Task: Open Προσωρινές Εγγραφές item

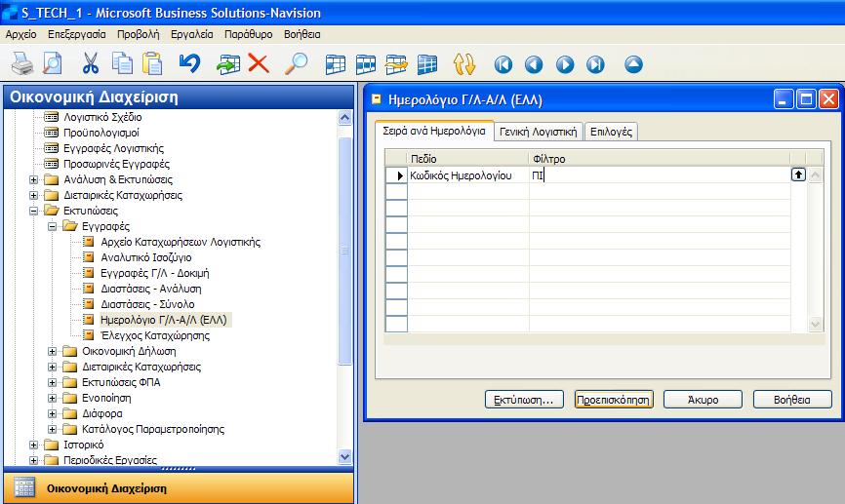Action: pos(116,164)
